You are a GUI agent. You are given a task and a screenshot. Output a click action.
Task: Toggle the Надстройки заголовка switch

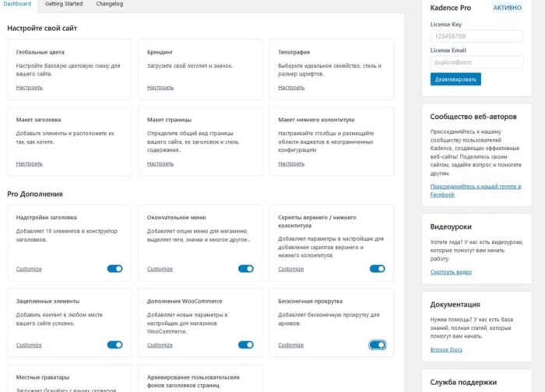pyautogui.click(x=114, y=268)
